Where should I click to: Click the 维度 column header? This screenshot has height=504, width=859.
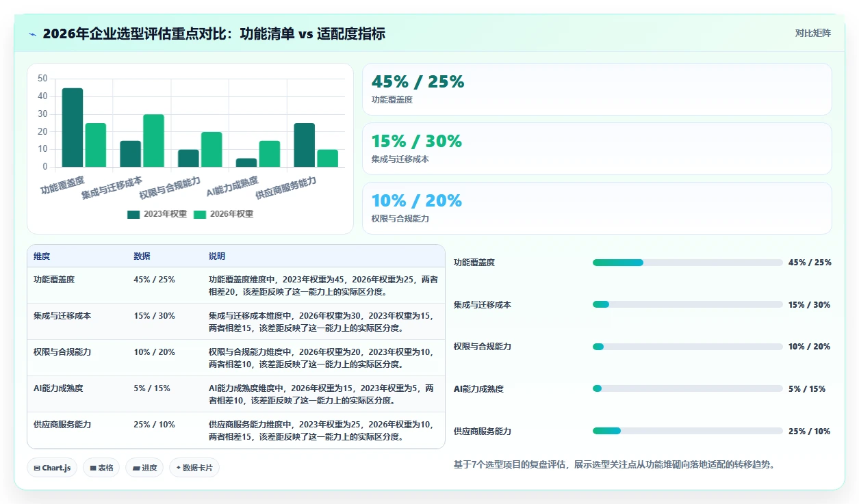point(42,256)
